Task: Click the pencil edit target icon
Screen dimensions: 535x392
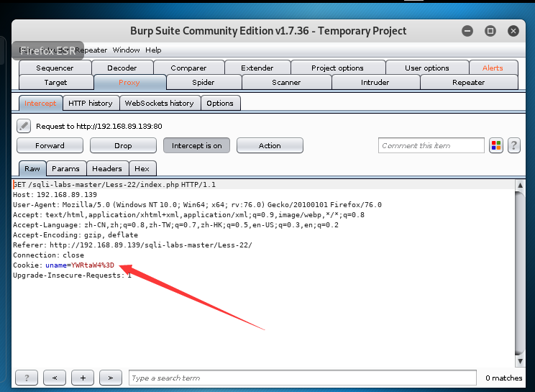Action: click(24, 126)
